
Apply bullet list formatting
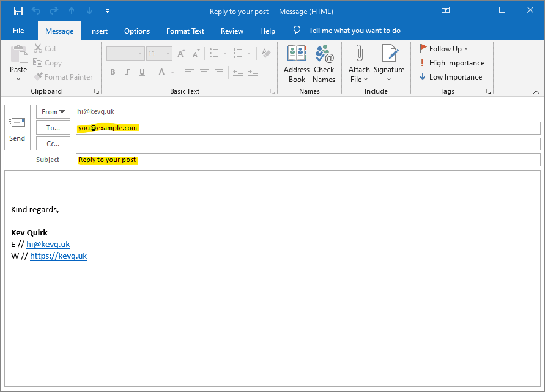tap(213, 53)
